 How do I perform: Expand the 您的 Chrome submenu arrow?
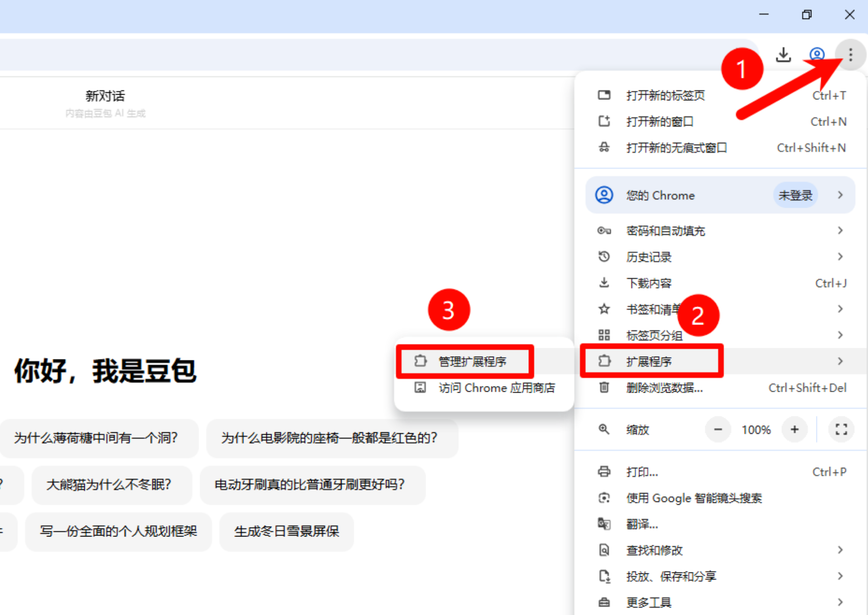(x=841, y=195)
